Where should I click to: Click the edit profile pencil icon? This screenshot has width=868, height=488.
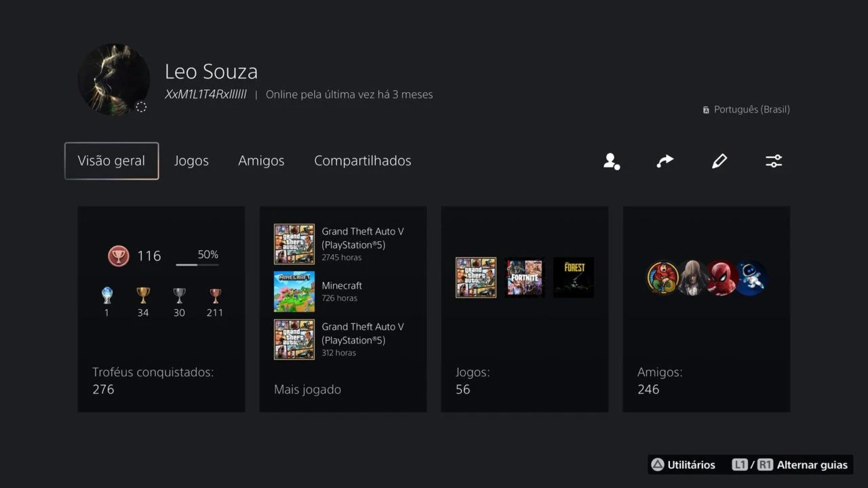(719, 161)
